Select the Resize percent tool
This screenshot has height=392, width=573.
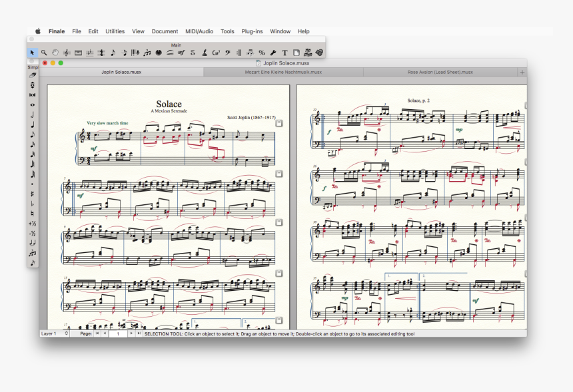tap(261, 53)
